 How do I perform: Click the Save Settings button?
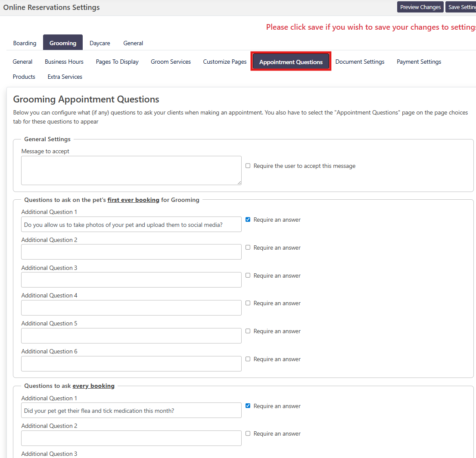tap(461, 7)
